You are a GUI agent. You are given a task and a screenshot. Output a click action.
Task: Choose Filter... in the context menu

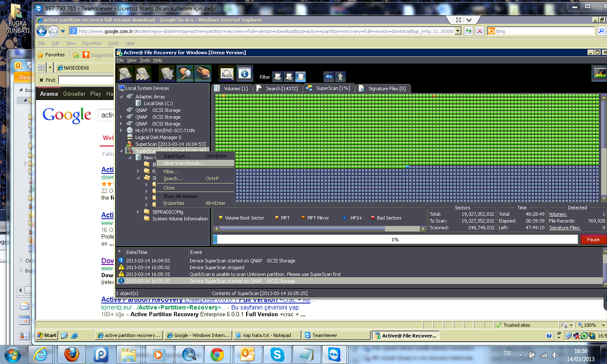[195, 172]
